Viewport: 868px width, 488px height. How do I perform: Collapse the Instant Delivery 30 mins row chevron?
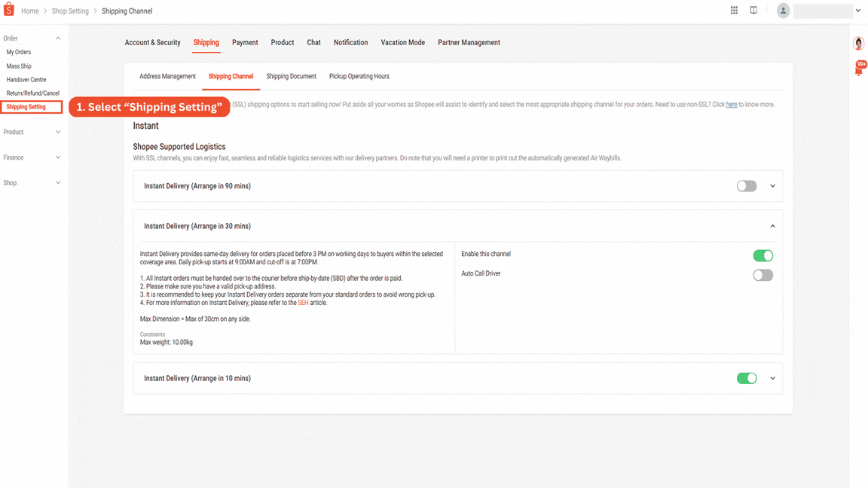773,226
